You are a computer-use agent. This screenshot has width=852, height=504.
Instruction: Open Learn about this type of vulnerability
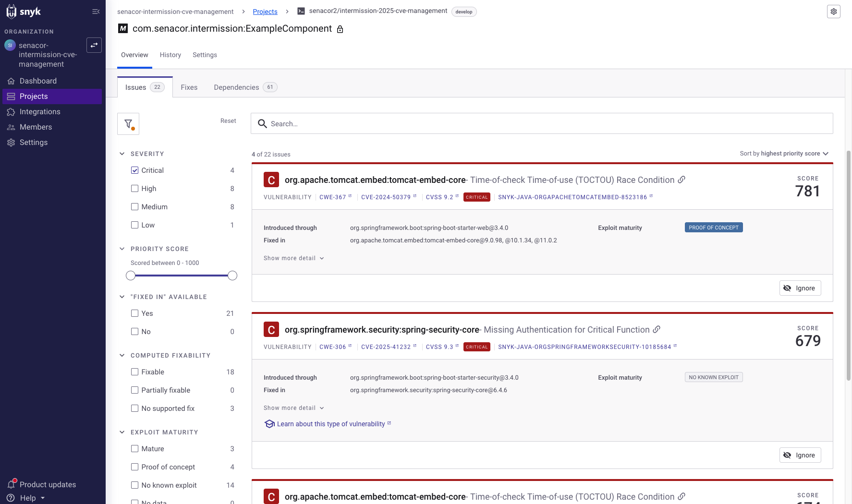(331, 424)
